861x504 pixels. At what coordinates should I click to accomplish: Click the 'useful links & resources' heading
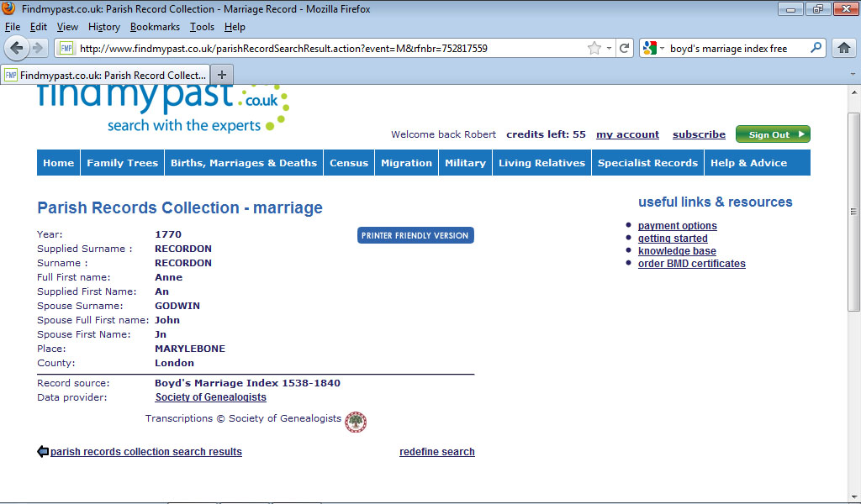coord(715,202)
